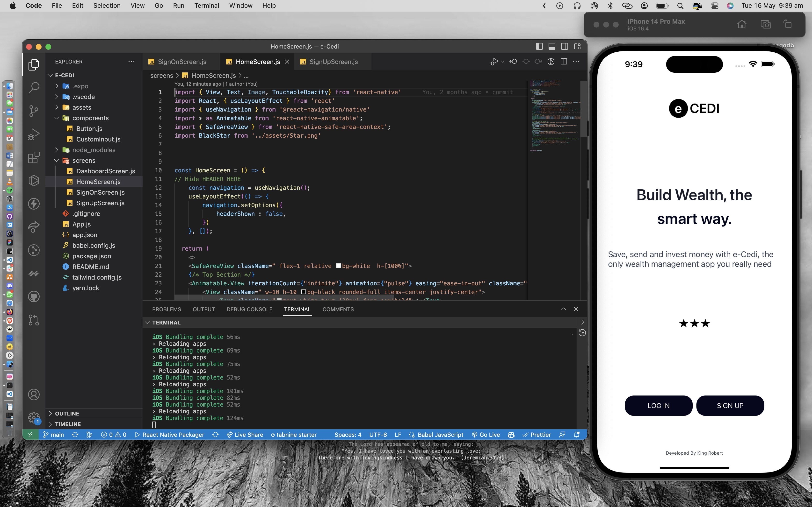The height and width of the screenshot is (507, 812).
Task: Toggle the primary side bar layout button
Action: point(539,47)
